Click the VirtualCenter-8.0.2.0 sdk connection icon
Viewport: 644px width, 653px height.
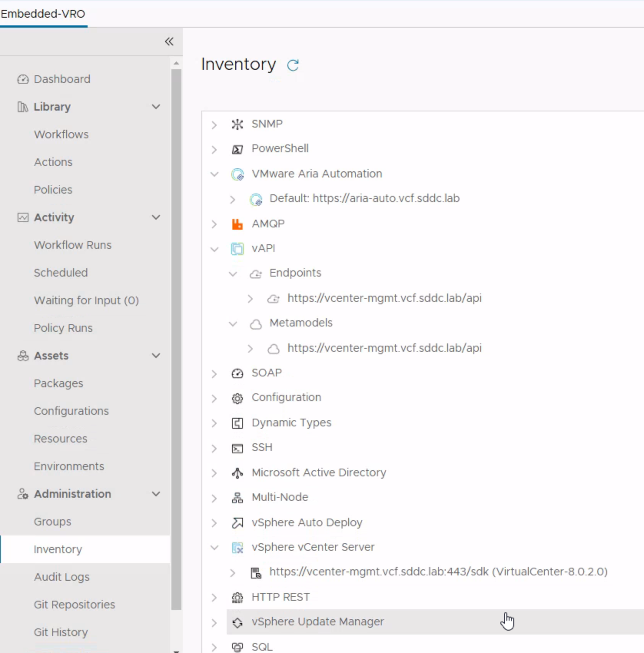click(256, 573)
